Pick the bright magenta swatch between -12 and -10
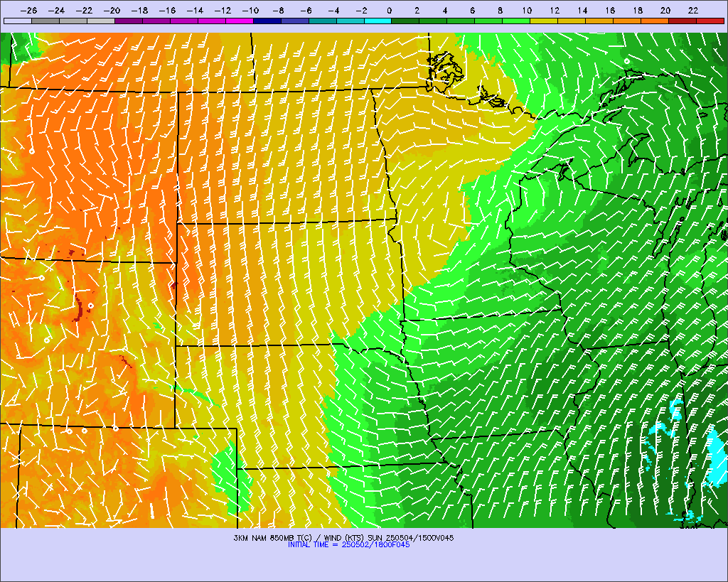 coord(239,21)
